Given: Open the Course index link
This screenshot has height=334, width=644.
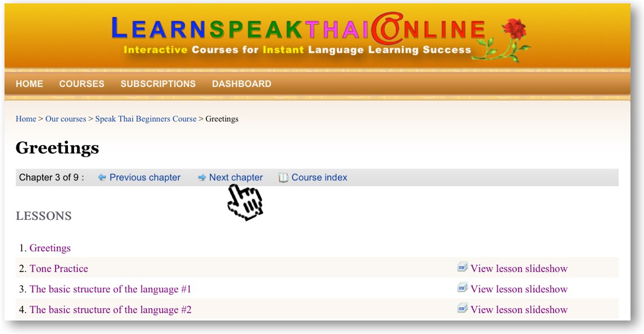Looking at the screenshot, I should pos(319,178).
